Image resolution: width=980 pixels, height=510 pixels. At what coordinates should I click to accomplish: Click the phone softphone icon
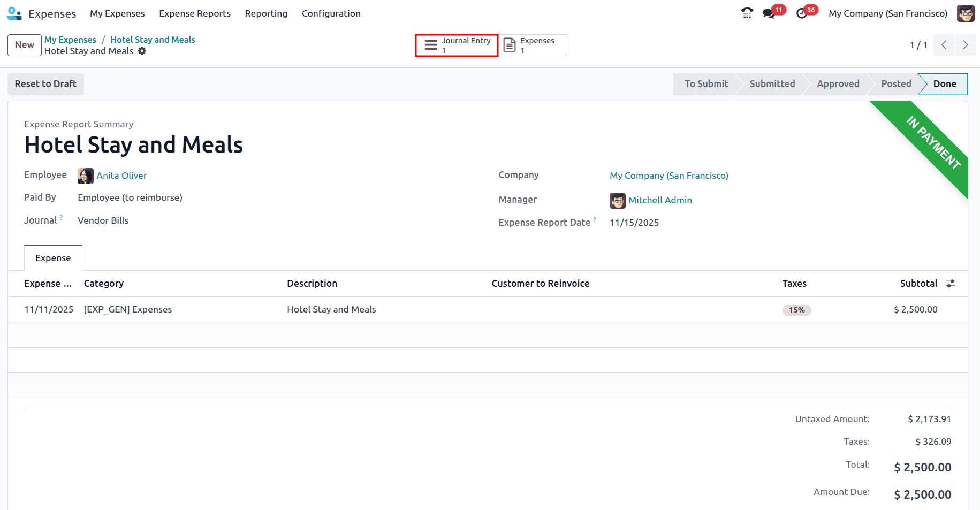click(746, 13)
